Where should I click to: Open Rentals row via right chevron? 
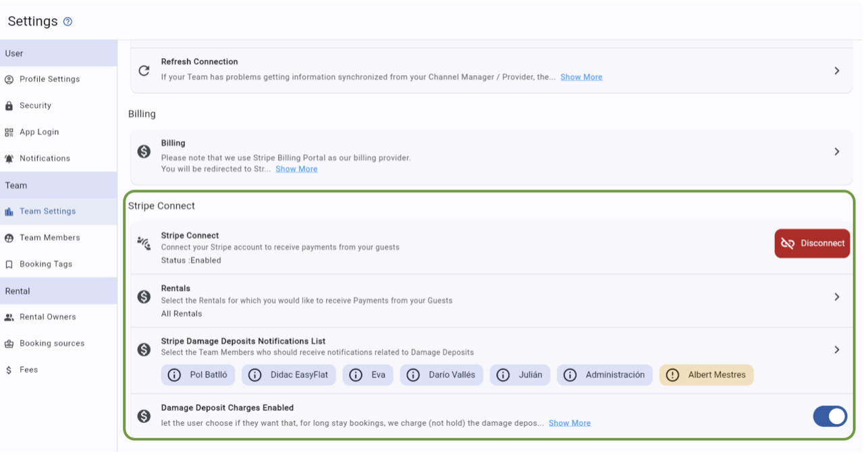(x=836, y=297)
